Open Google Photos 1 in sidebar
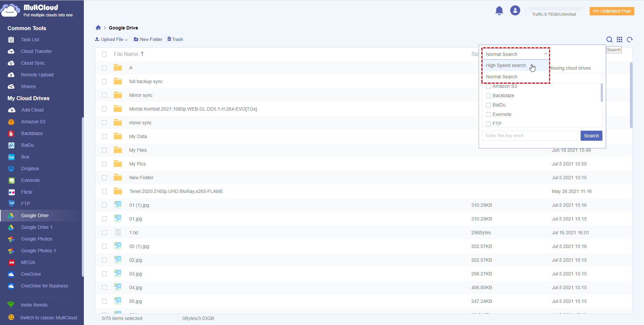 (x=38, y=251)
